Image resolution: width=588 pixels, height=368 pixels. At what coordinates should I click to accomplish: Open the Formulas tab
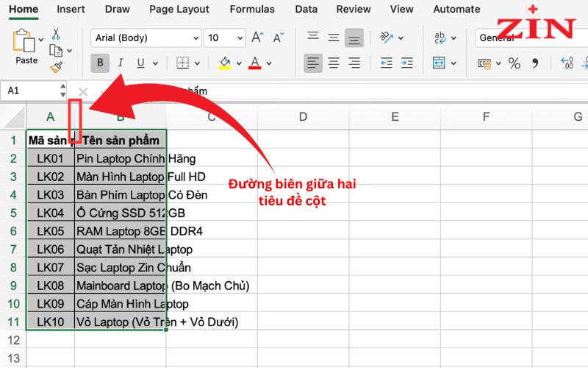[252, 9]
